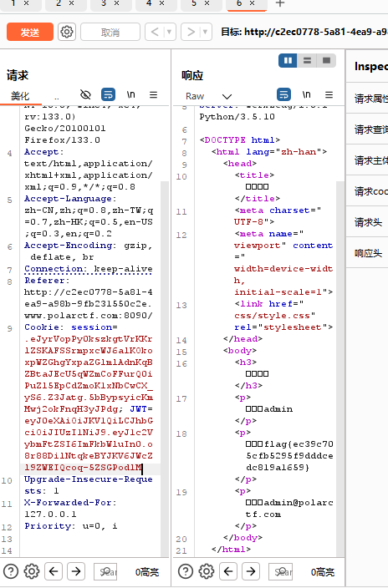The image size is (388, 588).
Task: Open response panel hamburger menu
Action: click(329, 95)
